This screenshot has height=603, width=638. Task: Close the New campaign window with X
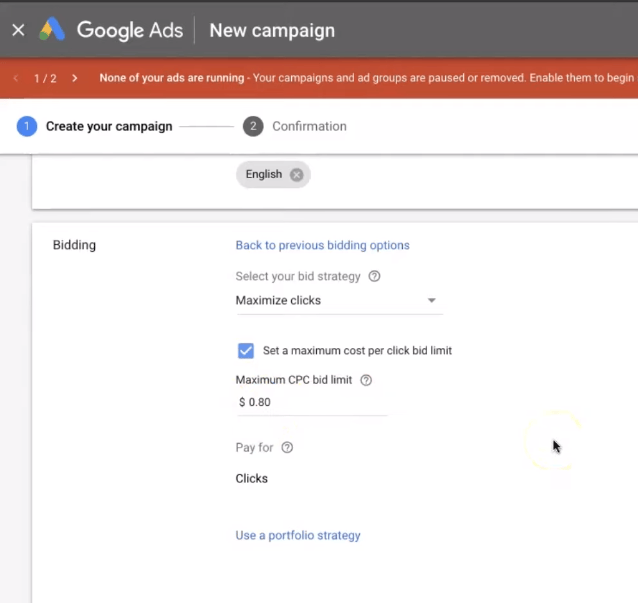pyautogui.click(x=18, y=30)
